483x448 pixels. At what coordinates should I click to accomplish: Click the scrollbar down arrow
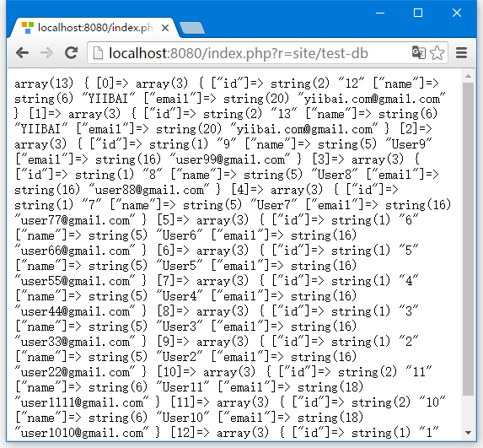(x=468, y=433)
